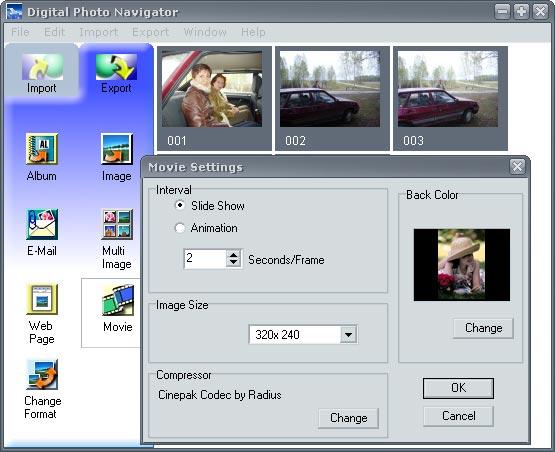This screenshot has height=452, width=555.
Task: Click Change under Back Color
Action: 483,328
